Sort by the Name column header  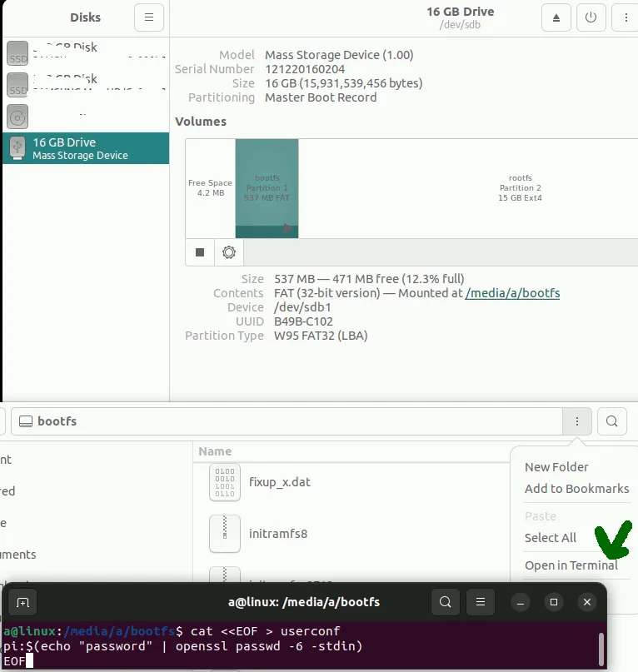[215, 451]
